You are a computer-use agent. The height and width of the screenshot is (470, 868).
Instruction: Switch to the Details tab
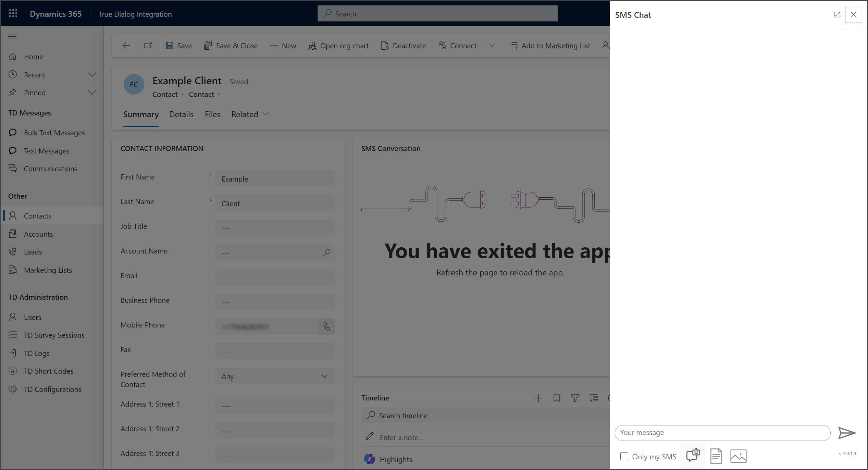(181, 114)
